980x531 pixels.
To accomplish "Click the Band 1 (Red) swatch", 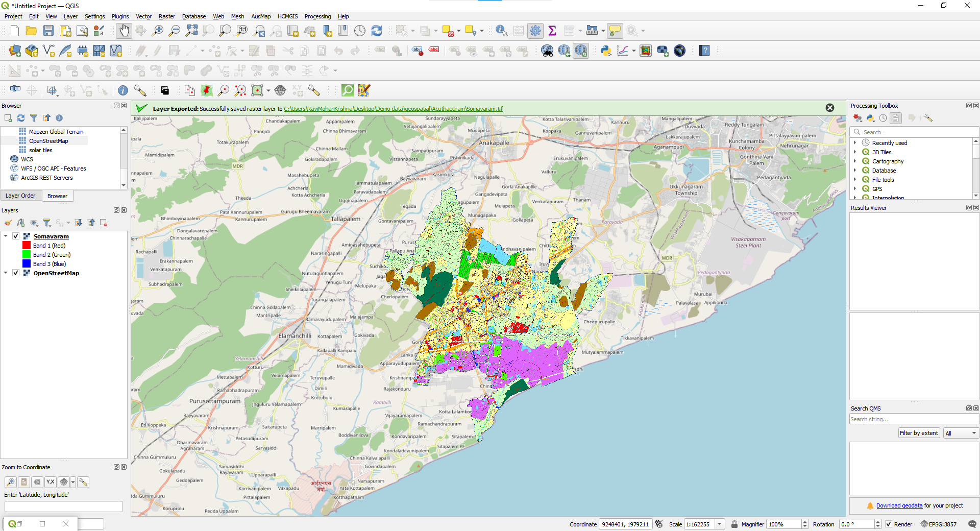I will [x=27, y=246].
